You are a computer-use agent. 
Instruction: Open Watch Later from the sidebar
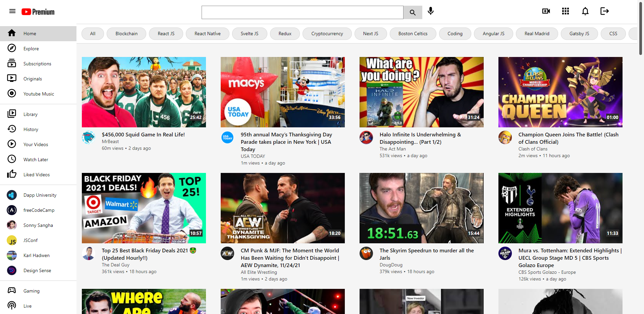coord(36,159)
